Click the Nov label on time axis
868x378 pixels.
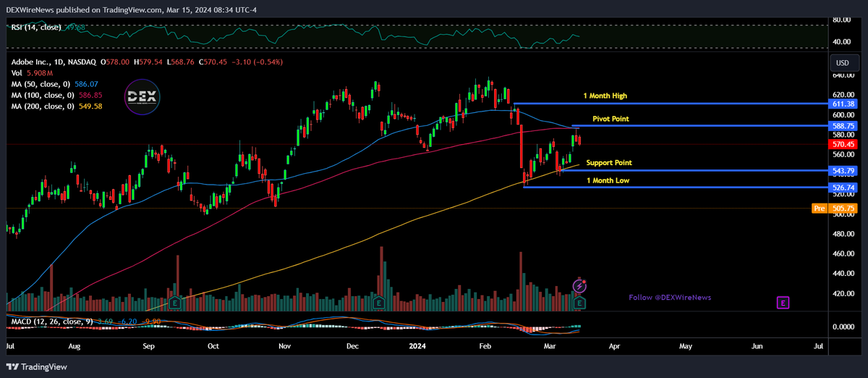tap(286, 347)
